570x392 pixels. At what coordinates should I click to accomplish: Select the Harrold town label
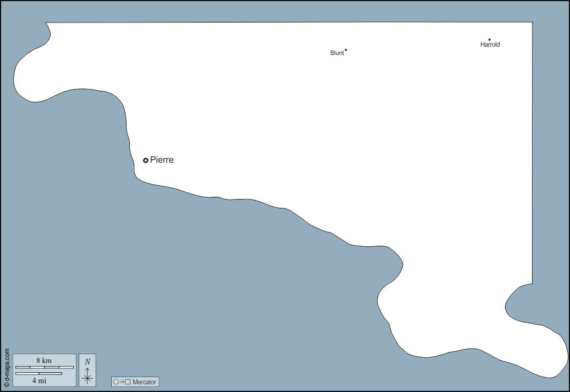[x=490, y=45]
